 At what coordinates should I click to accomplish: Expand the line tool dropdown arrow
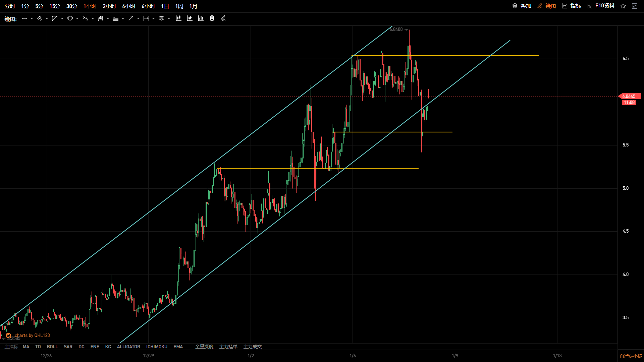tap(32, 18)
